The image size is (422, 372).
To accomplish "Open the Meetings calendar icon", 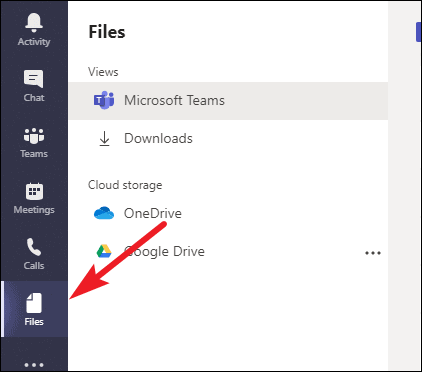I will click(34, 191).
